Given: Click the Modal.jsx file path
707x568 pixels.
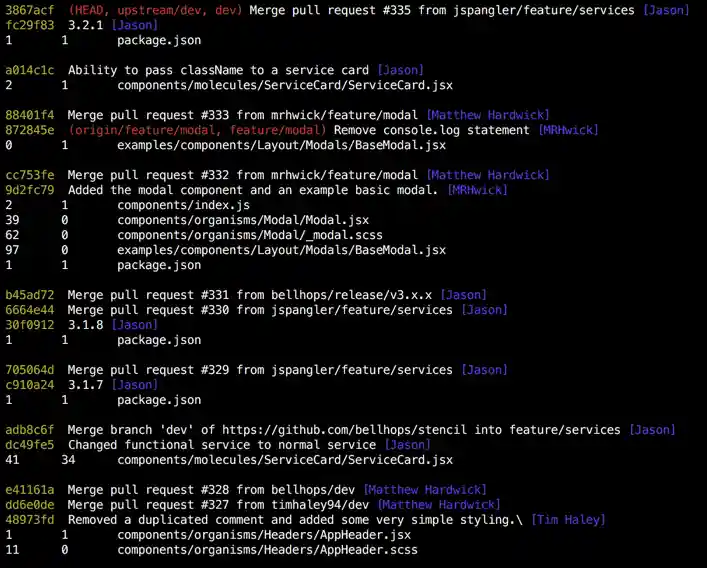Looking at the screenshot, I should pos(243,220).
